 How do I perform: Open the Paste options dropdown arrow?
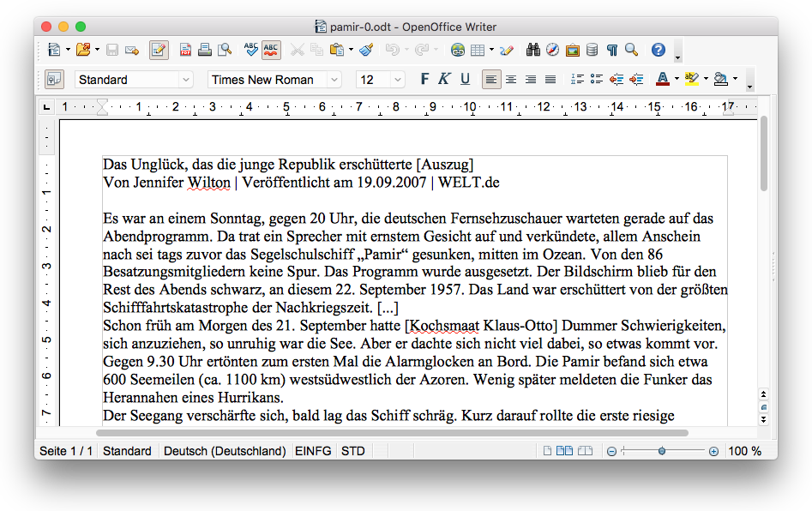coord(351,50)
